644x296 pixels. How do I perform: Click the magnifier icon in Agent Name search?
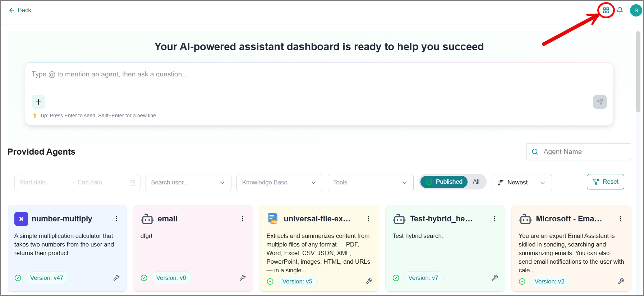point(535,152)
